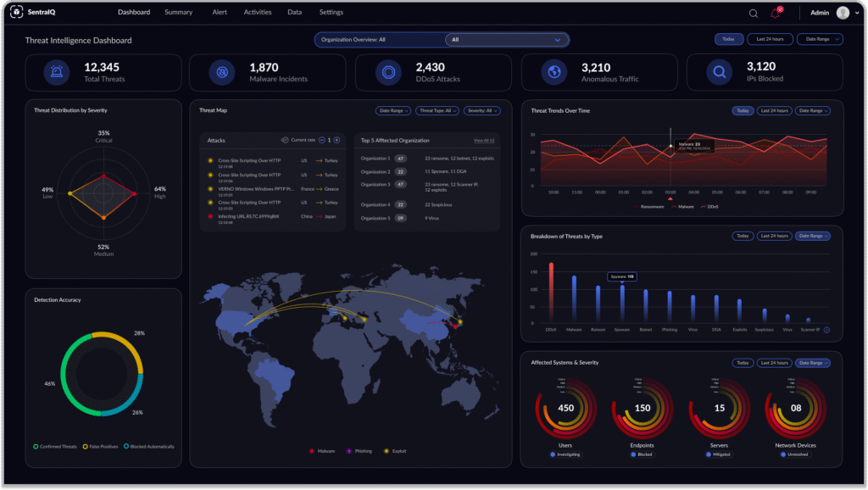The image size is (868, 490).
Task: Click the Total Threats siren icon
Action: (x=57, y=73)
